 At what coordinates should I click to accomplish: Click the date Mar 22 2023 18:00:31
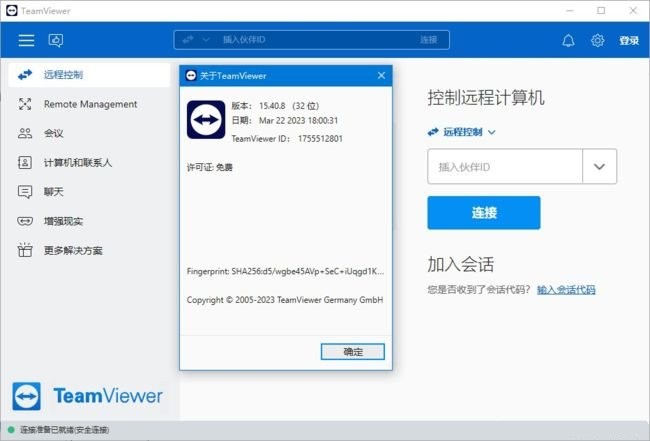pos(298,120)
